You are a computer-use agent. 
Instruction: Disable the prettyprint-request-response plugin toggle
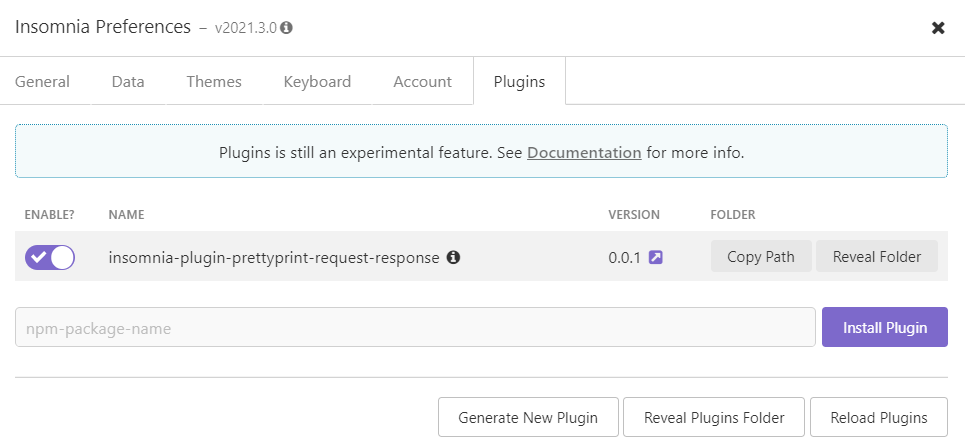click(50, 257)
